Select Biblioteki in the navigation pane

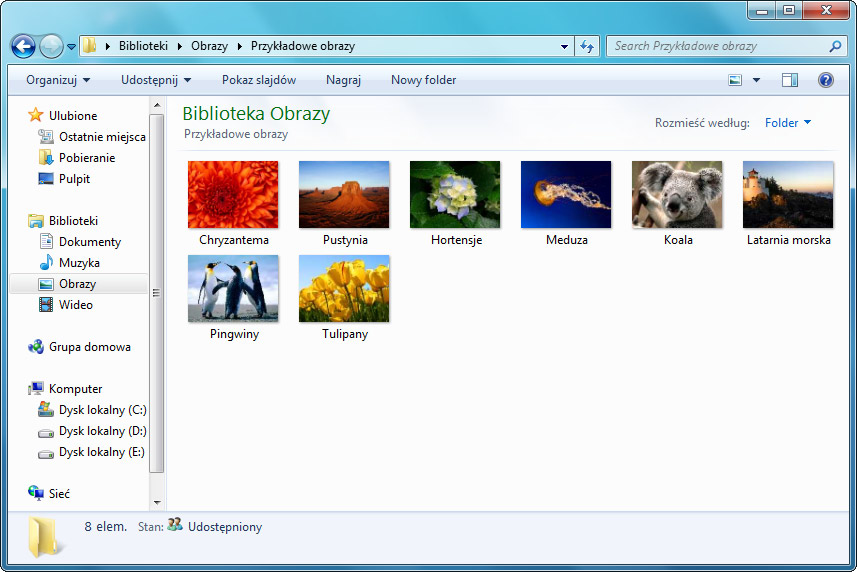[x=73, y=221]
